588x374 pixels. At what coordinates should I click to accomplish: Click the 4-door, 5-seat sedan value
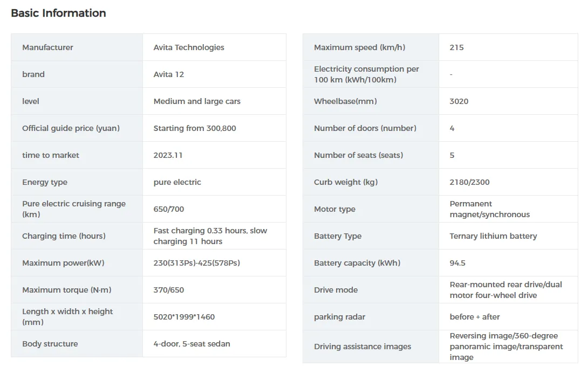(192, 344)
